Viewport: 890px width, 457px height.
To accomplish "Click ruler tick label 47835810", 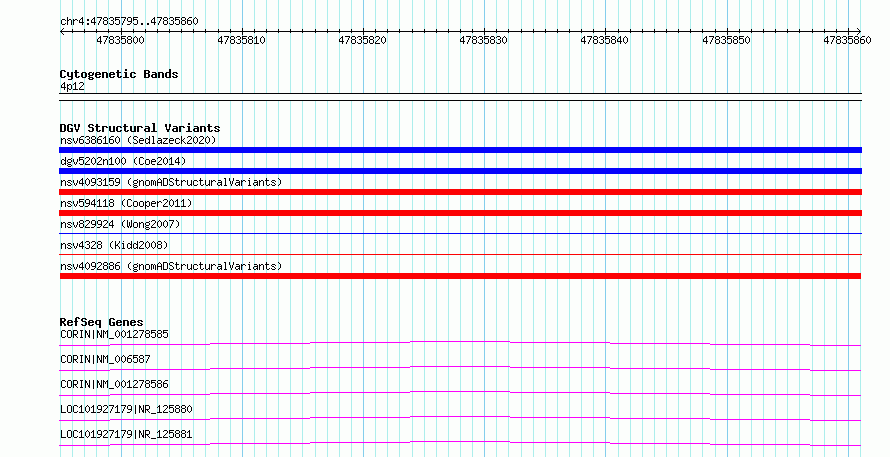I will point(241,40).
